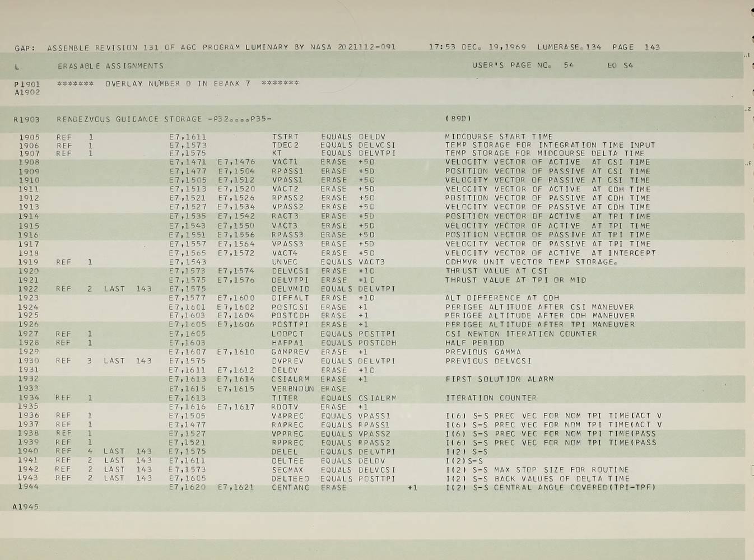The width and height of the screenshot is (754, 560).
Task: Click the comment 'ALT DIFFERENCE AT CDH'
Action: click(502, 298)
